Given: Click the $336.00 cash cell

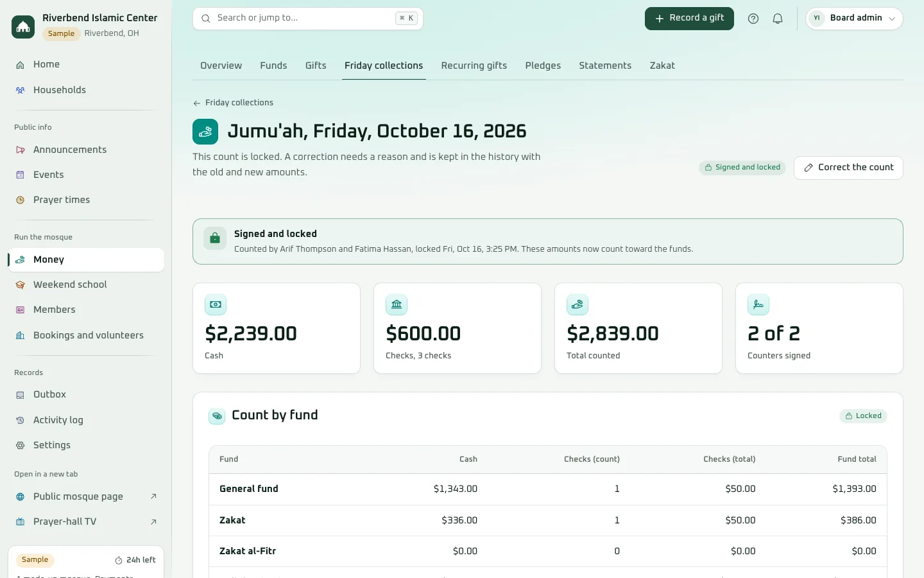Looking at the screenshot, I should coord(459,520).
